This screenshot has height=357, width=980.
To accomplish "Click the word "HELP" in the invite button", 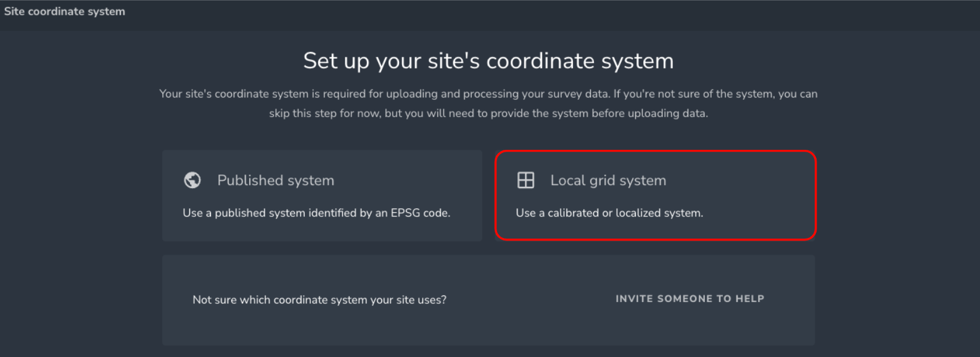I will click(750, 299).
